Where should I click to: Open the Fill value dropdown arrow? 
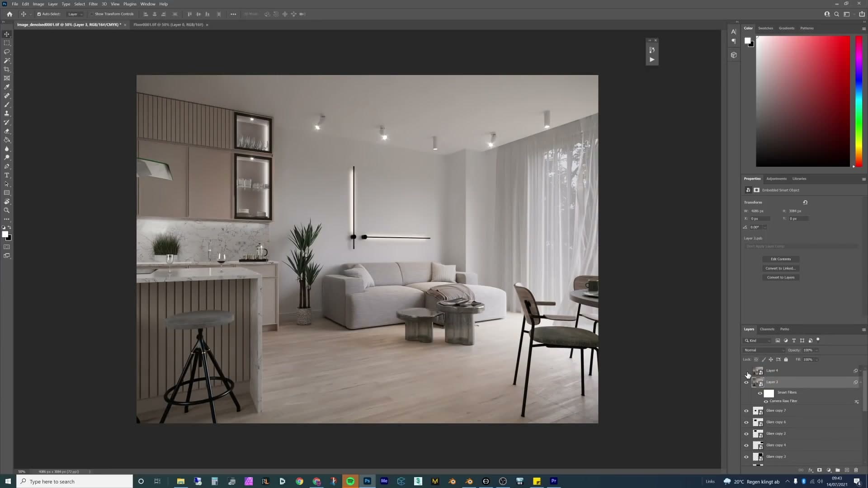(816, 360)
